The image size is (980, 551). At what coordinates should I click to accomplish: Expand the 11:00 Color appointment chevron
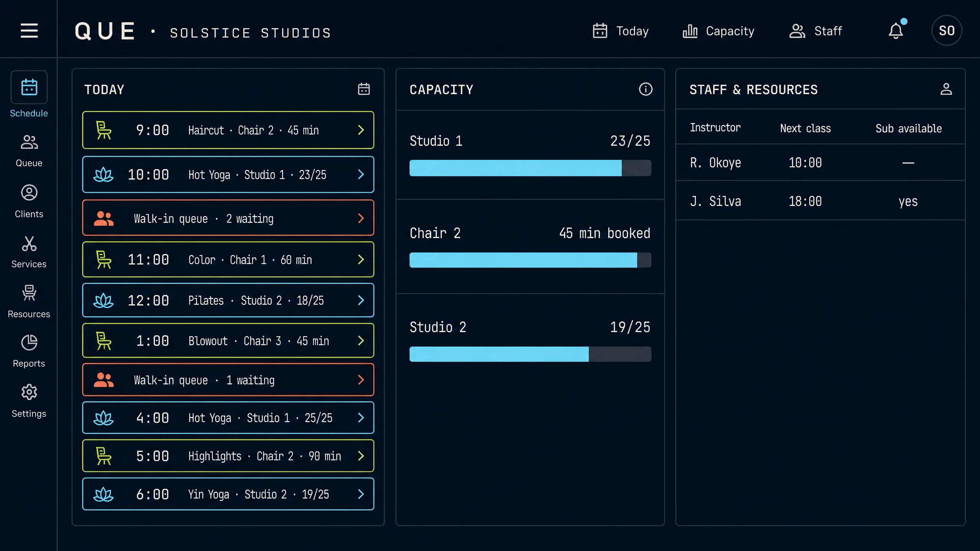point(361,260)
